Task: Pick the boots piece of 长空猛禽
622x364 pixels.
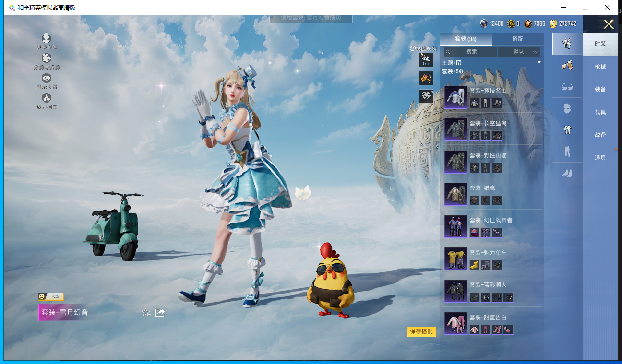Action: pyautogui.click(x=497, y=135)
